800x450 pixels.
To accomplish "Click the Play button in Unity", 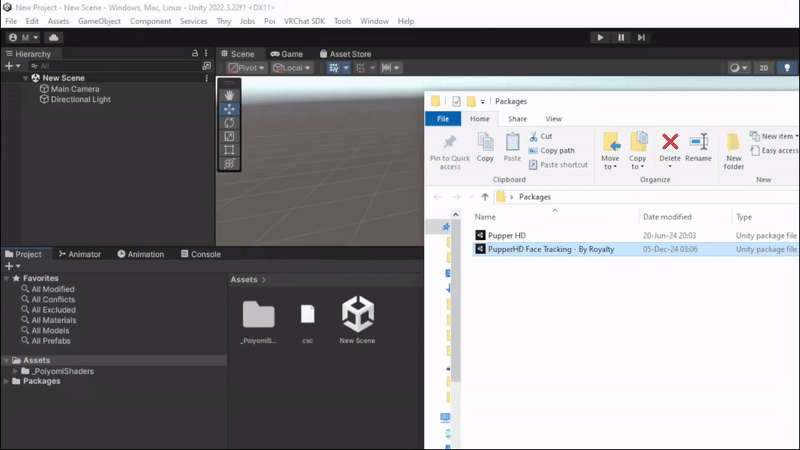I will 600,37.
